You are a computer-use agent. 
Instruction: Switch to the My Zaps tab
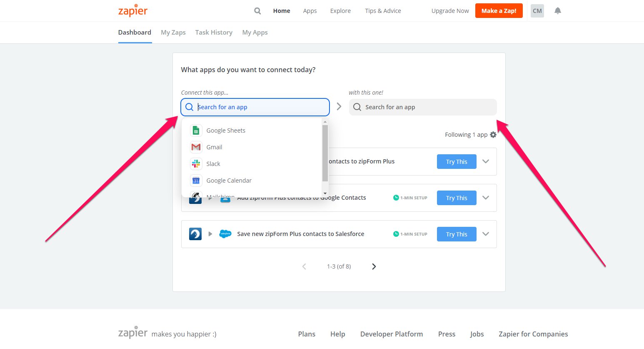[x=173, y=33]
